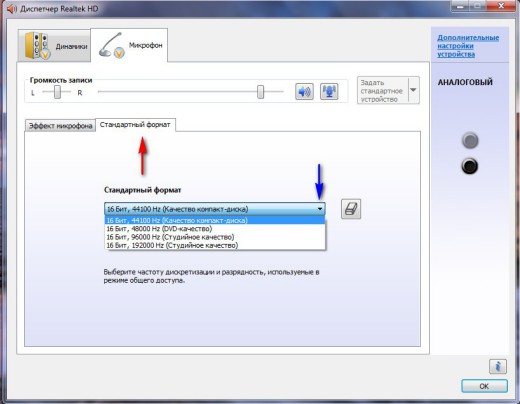520x404 pixels.
Task: Choose 16 Бит, 44100 Hz list option
Action: (215, 220)
